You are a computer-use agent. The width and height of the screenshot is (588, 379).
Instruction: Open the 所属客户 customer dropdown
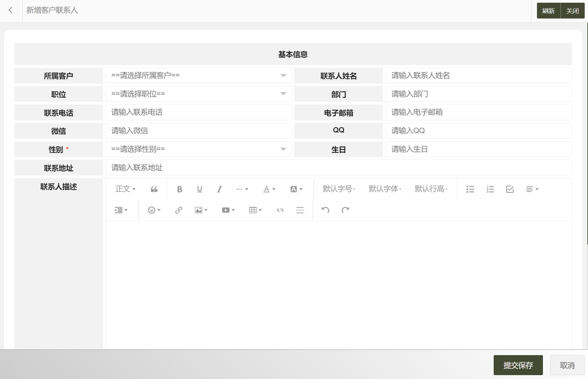[198, 76]
